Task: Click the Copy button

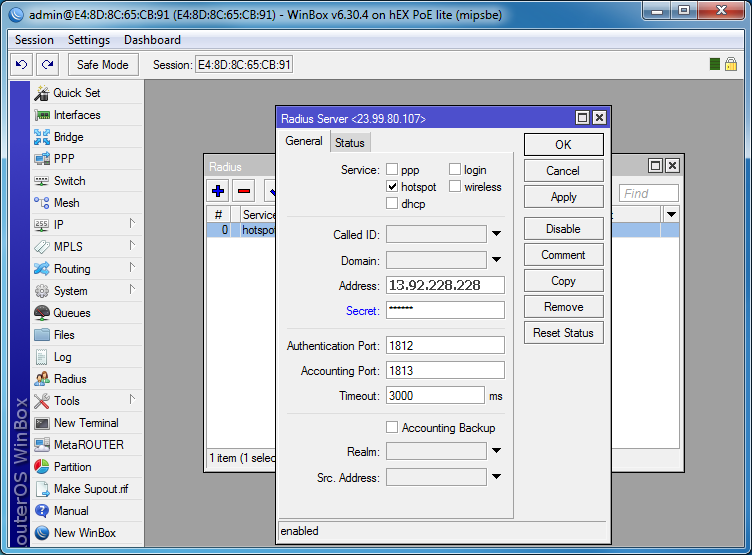Action: tap(564, 281)
